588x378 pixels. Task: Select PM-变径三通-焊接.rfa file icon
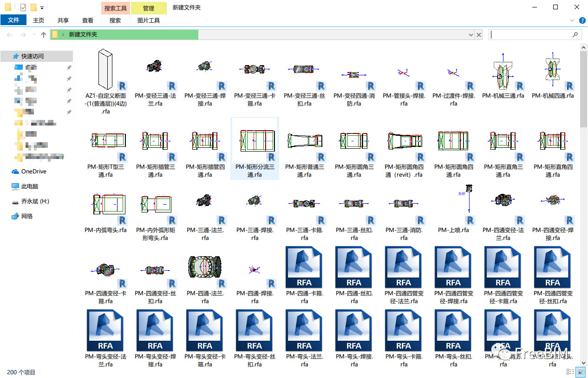205,70
